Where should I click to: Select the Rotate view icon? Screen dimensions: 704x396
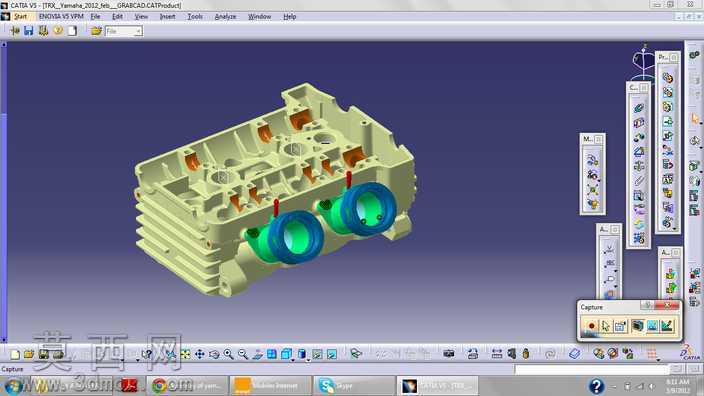pos(214,354)
